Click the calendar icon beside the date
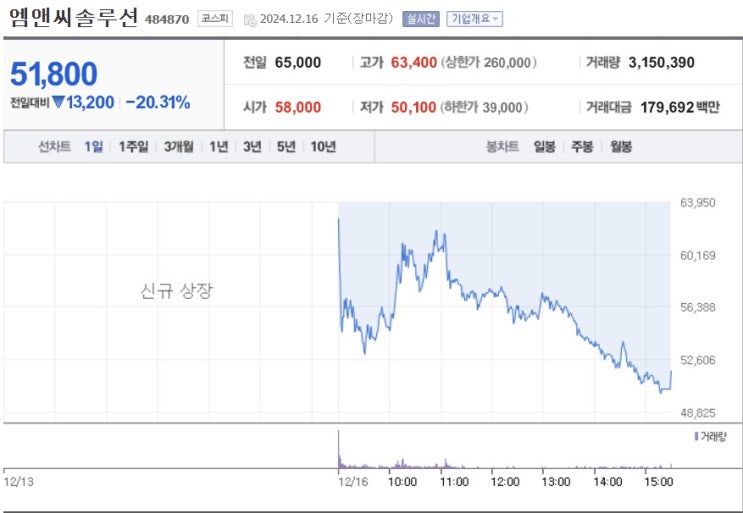Image resolution: width=743 pixels, height=513 pixels. click(250, 19)
